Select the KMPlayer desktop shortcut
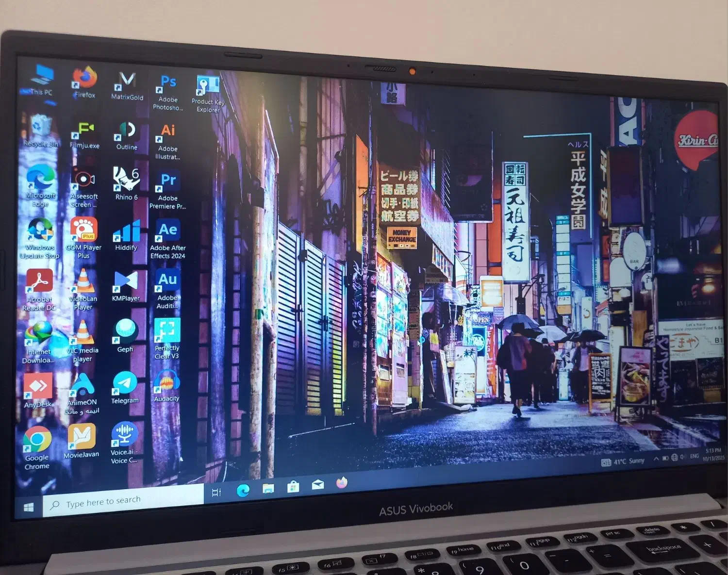The width and height of the screenshot is (728, 575). click(x=126, y=287)
